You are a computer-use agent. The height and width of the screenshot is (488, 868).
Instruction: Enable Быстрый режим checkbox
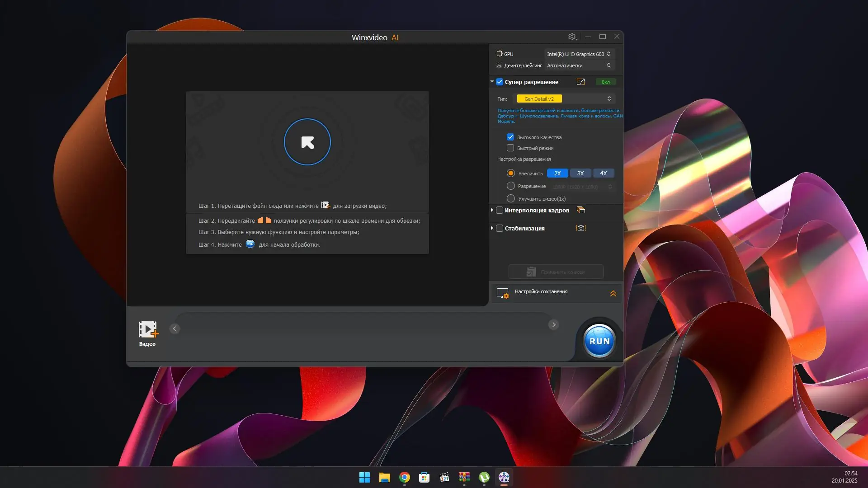click(510, 148)
